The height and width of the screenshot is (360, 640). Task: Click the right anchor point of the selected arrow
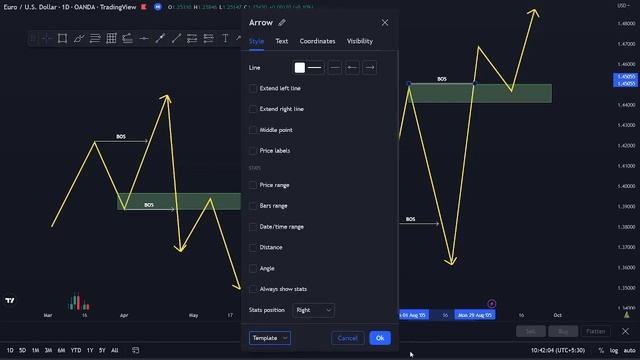point(474,83)
